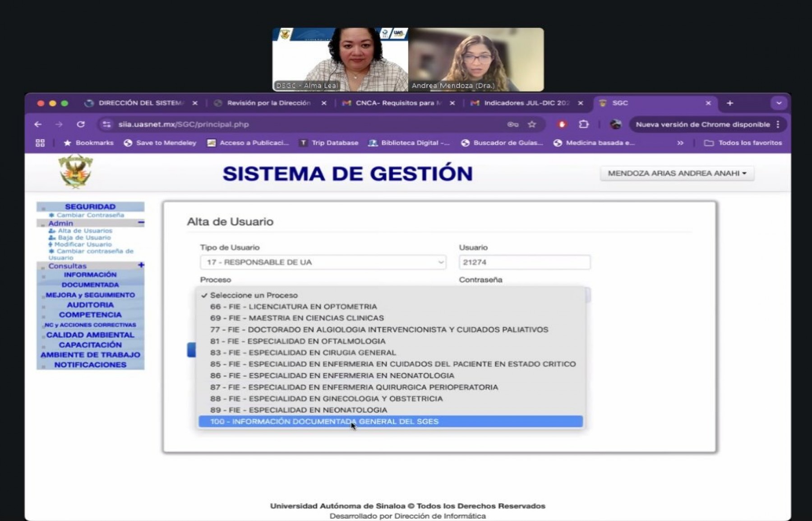Open a new tab with plus icon

point(729,103)
